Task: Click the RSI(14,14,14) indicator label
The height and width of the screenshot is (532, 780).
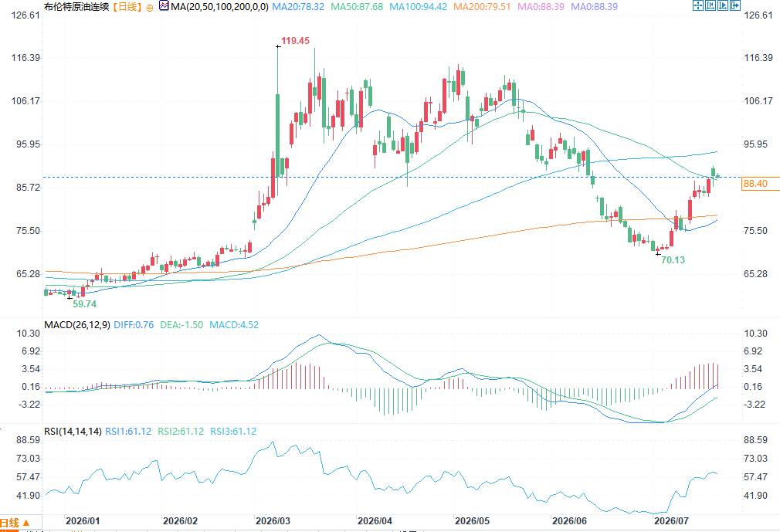Action: coord(73,431)
